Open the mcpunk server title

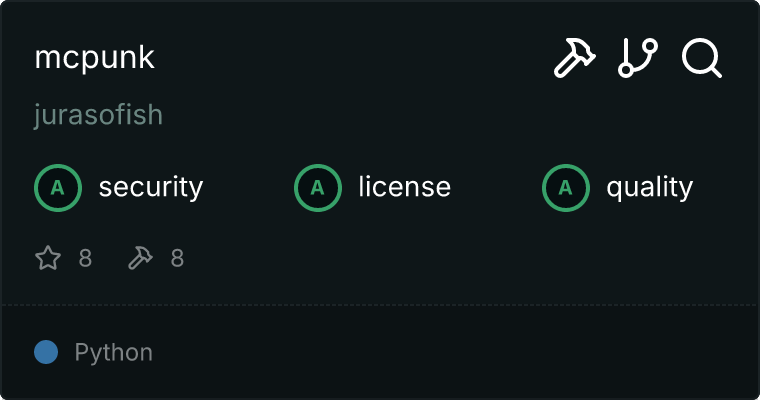pos(95,58)
